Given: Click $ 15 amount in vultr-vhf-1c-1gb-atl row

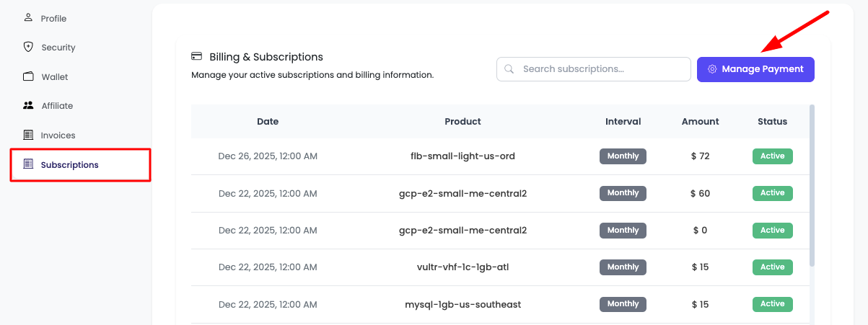Looking at the screenshot, I should click(x=700, y=267).
